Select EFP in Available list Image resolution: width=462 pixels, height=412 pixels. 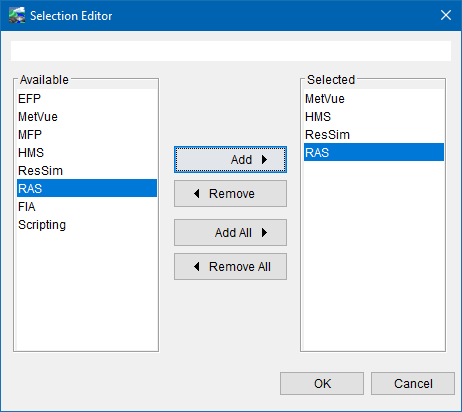click(87, 99)
